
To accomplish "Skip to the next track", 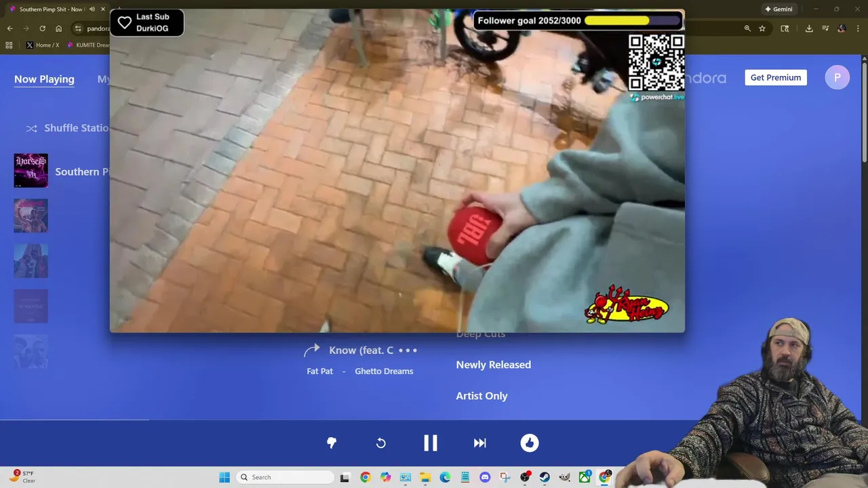I will pos(480,443).
